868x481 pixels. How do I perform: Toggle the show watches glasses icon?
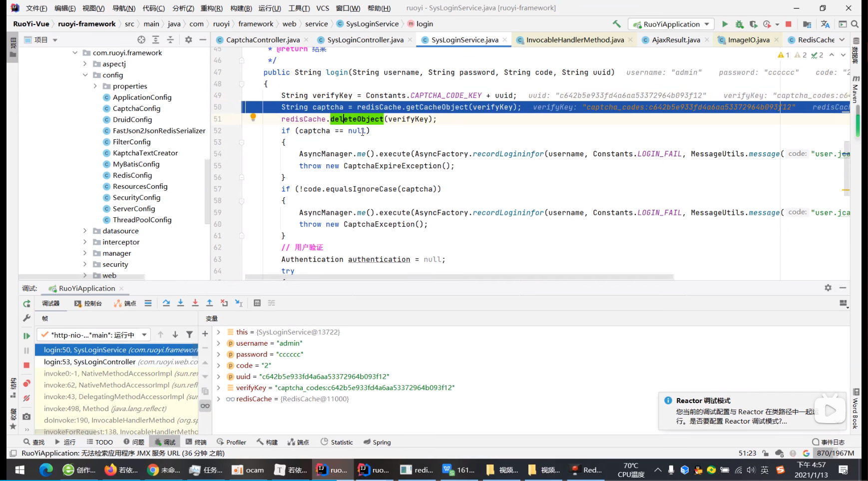tap(205, 406)
